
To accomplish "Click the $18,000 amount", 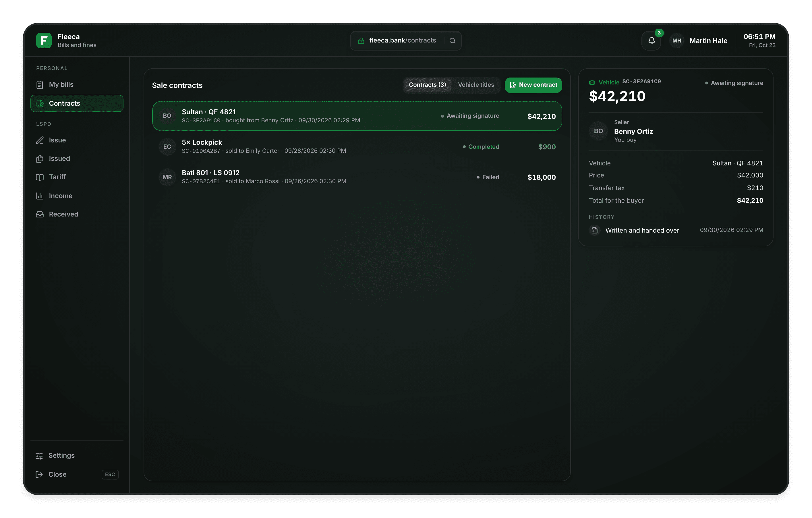I will click(541, 177).
